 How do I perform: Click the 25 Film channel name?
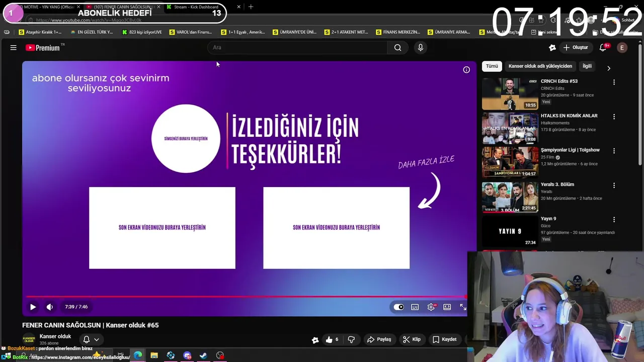pyautogui.click(x=547, y=157)
